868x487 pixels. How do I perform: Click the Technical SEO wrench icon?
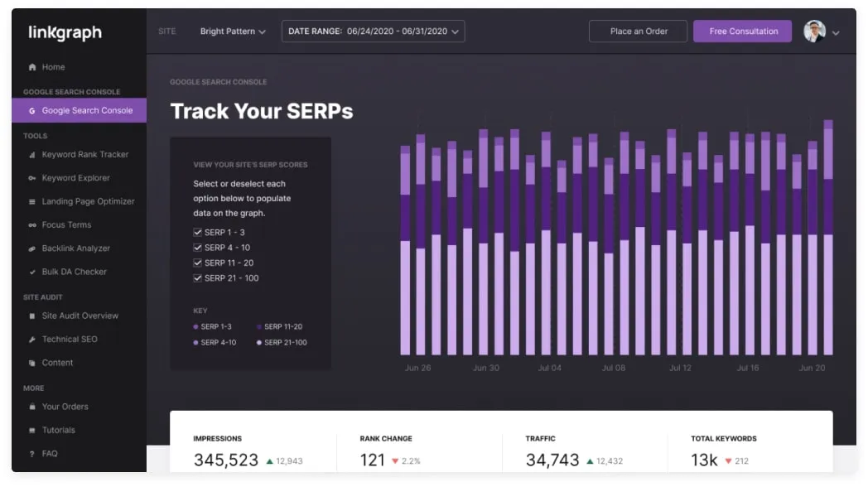[x=32, y=340]
